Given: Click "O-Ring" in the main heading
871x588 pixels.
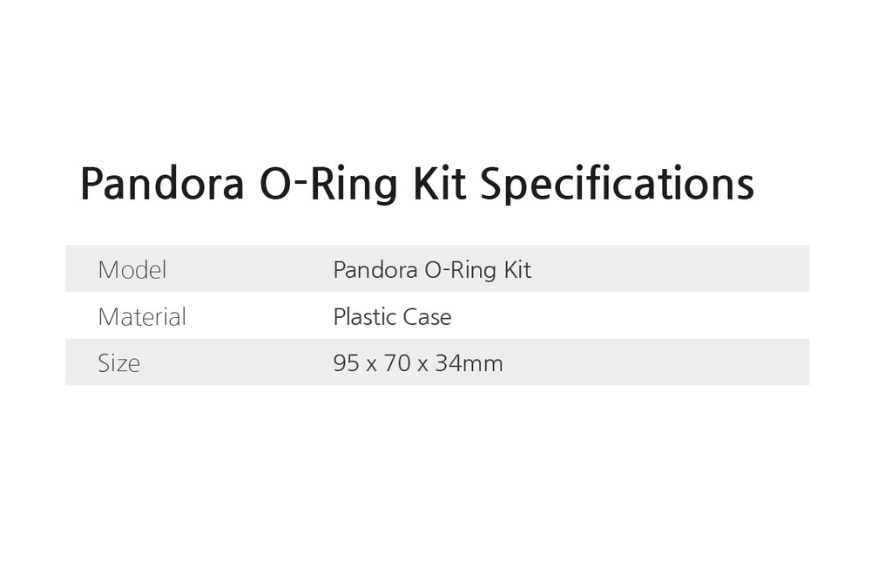Looking at the screenshot, I should point(329,184).
